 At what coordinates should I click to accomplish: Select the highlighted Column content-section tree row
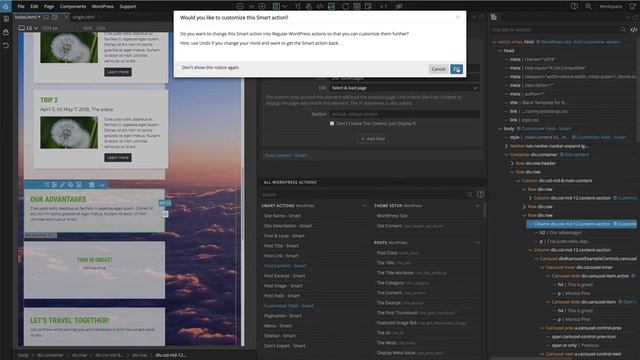coord(581,224)
